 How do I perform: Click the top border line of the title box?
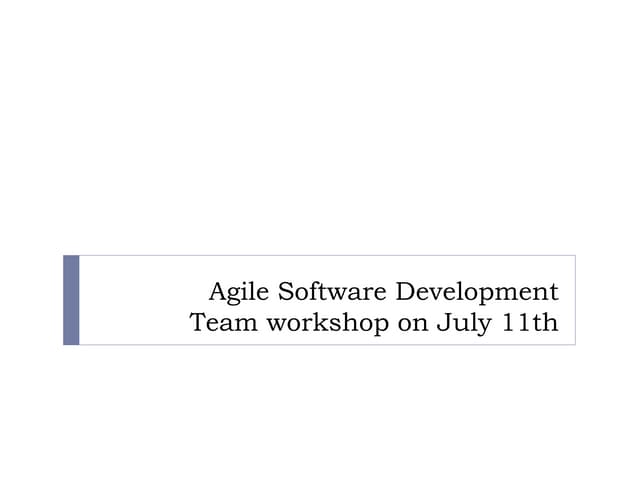tap(320, 255)
